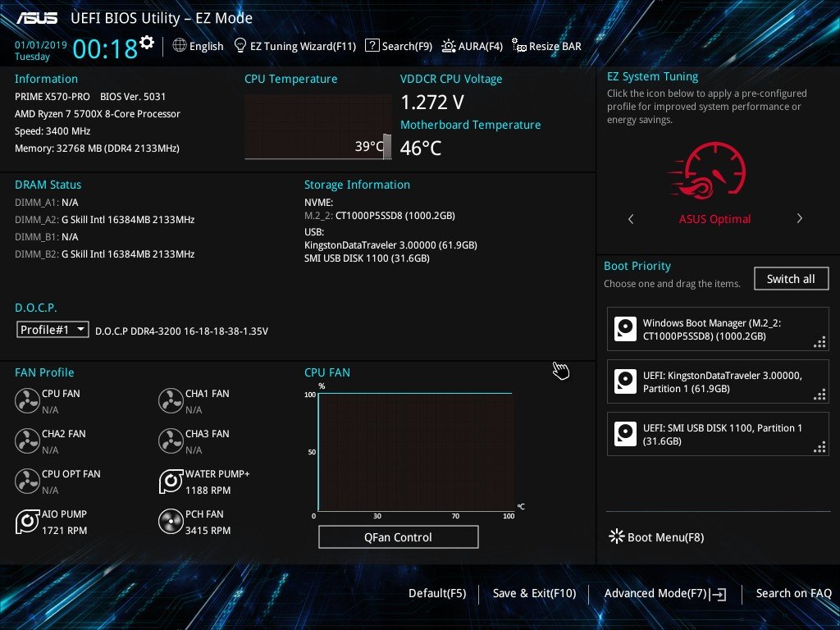This screenshot has height=630, width=840.
Task: Open the Search on FAQ link
Action: (x=793, y=593)
